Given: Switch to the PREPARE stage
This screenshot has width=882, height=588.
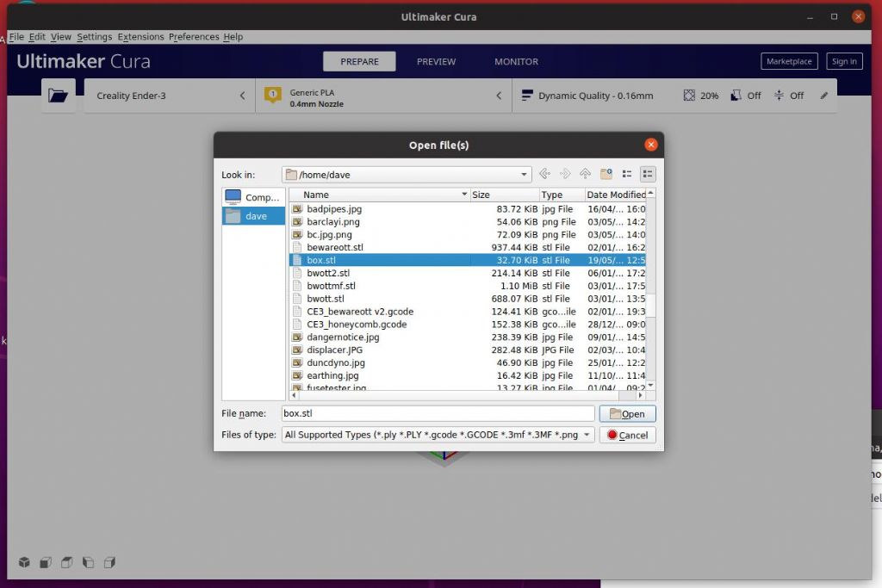Looking at the screenshot, I should pos(359,61).
